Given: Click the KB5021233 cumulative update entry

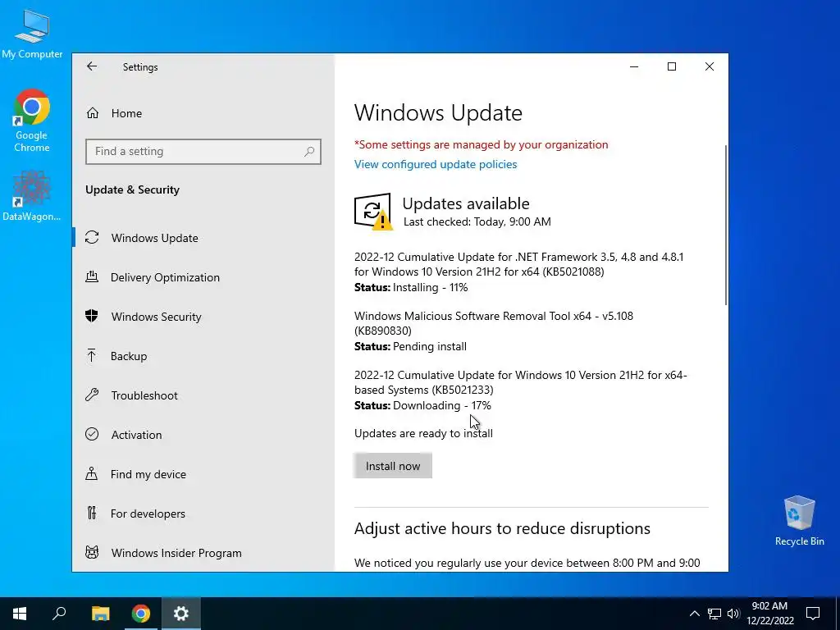Looking at the screenshot, I should [520, 382].
